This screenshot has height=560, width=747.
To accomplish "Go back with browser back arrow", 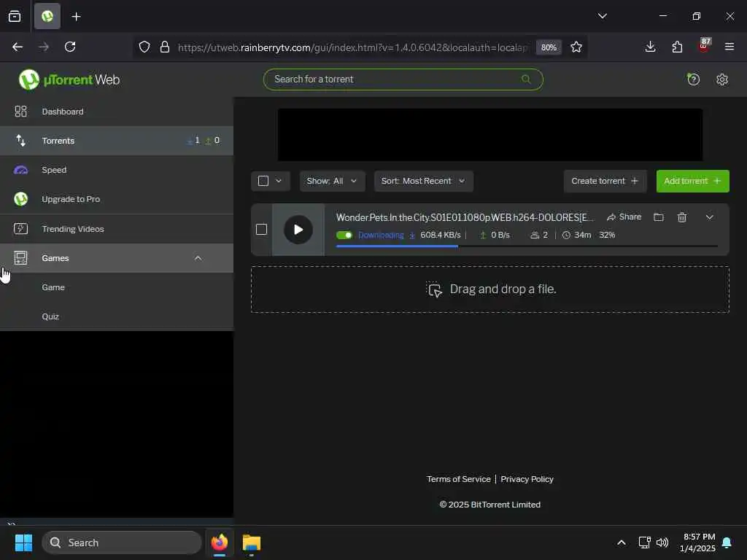I will [18, 47].
